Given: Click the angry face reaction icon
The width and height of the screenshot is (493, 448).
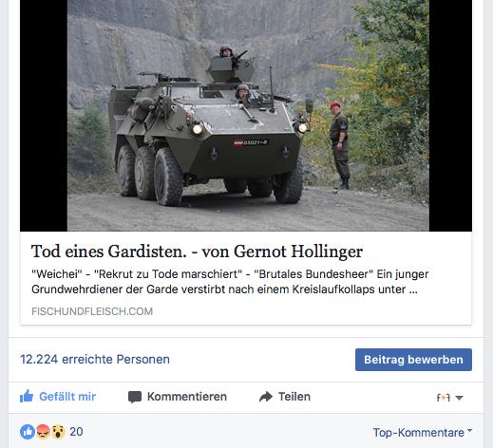Looking at the screenshot, I should 44,432.
